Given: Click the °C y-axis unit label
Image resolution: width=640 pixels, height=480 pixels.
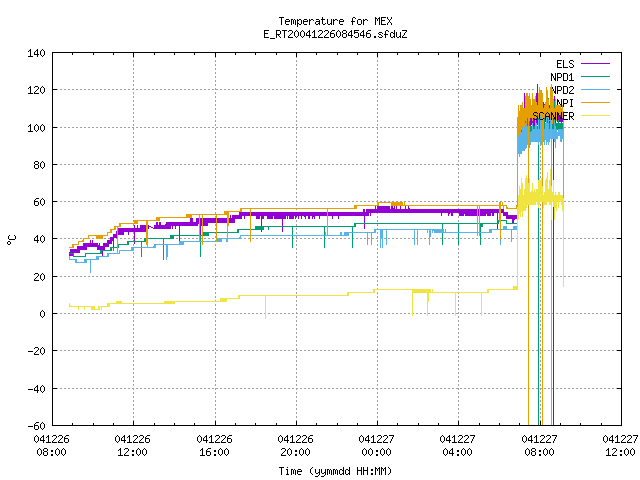Looking at the screenshot, I should tap(12, 240).
